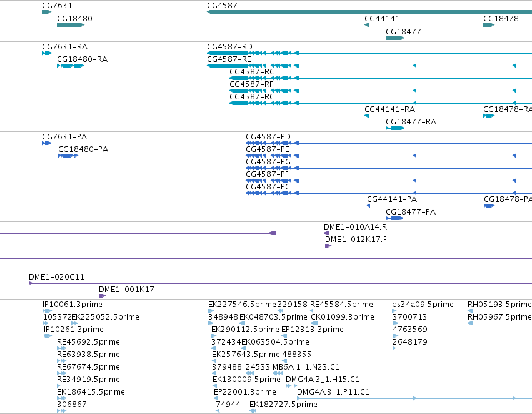This screenshot has width=532, height=414.
Task: Click EST label RE63938.5prime
Action: tap(88, 355)
